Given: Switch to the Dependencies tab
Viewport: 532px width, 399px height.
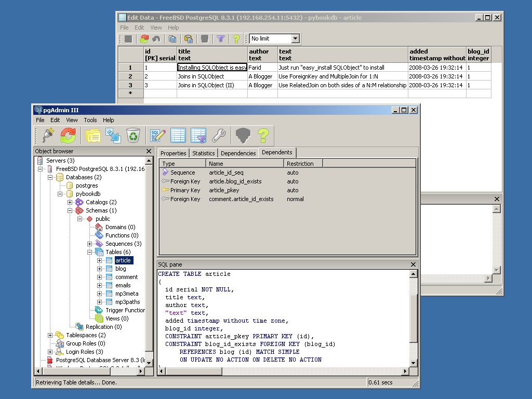Looking at the screenshot, I should click(x=238, y=153).
